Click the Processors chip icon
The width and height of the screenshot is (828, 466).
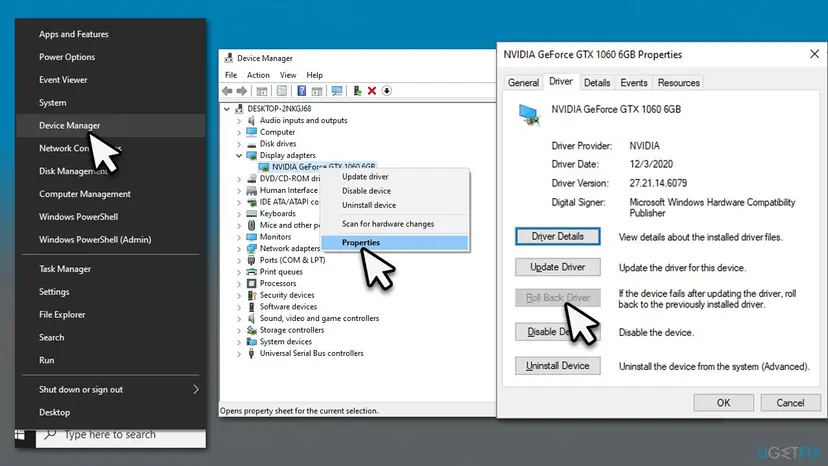coord(251,283)
